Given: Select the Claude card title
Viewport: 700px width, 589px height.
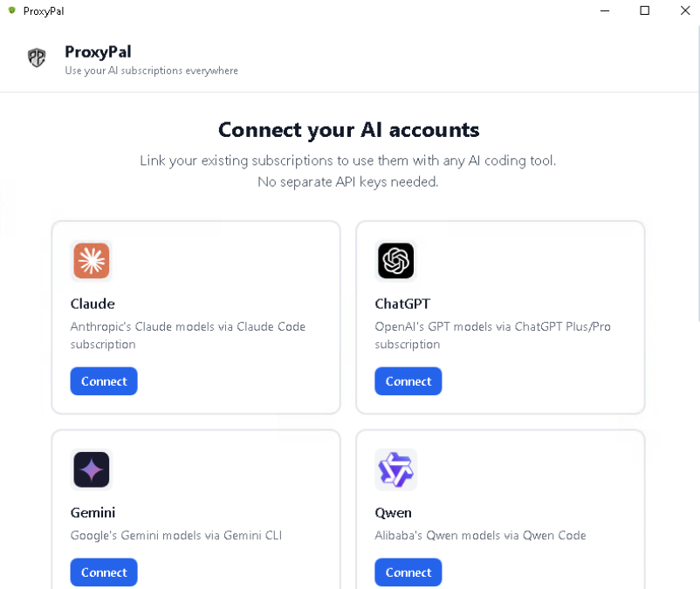Looking at the screenshot, I should click(93, 304).
